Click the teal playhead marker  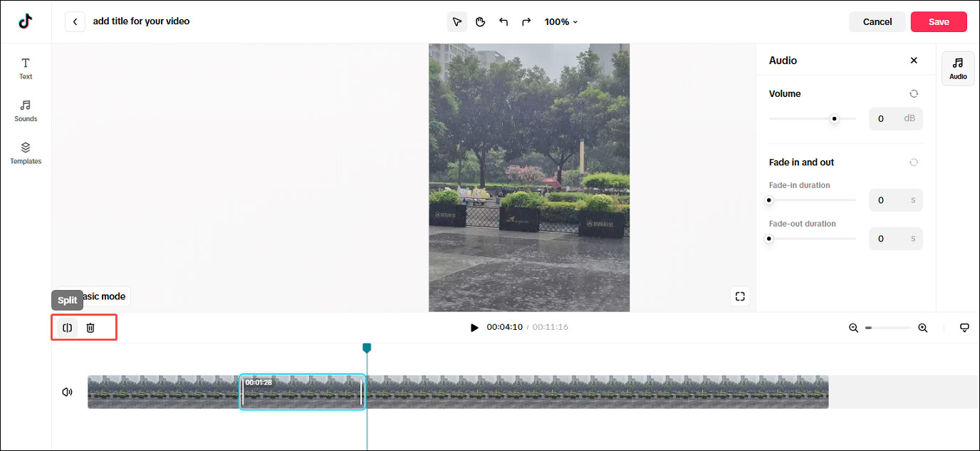(x=367, y=348)
